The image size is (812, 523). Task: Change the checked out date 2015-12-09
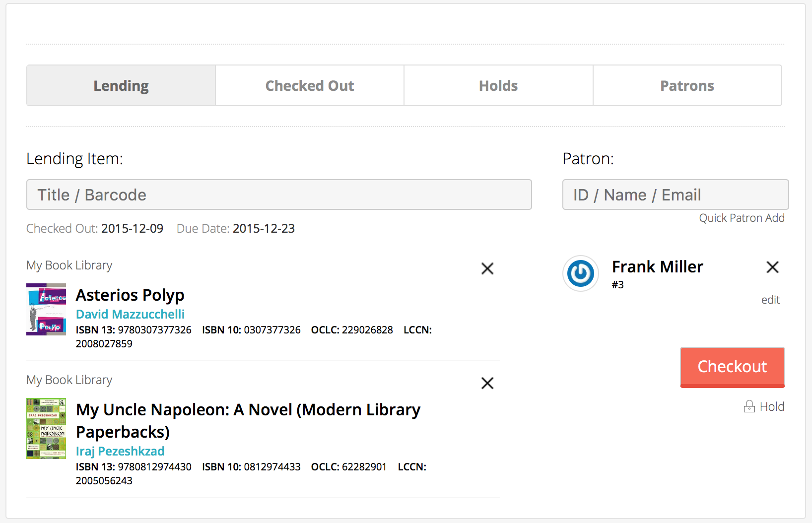click(132, 228)
